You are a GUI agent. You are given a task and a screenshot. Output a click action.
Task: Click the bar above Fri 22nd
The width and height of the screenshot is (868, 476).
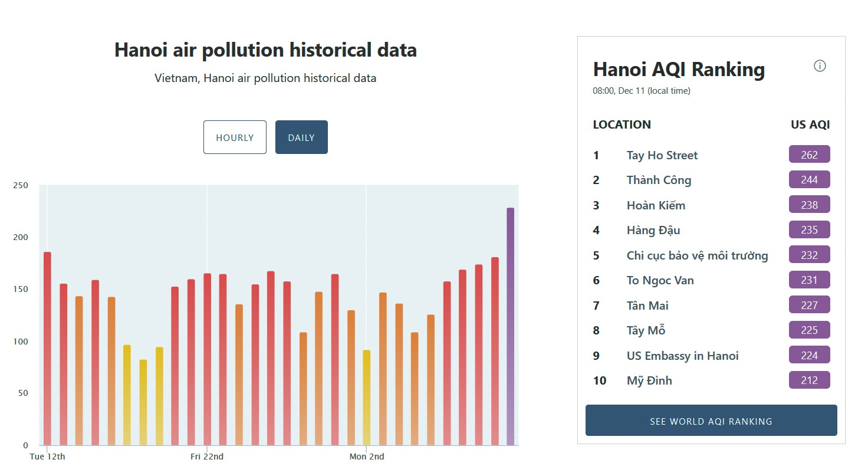[x=207, y=359]
